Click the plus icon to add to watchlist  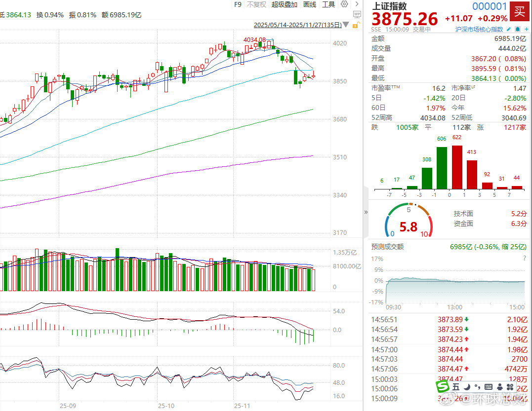(x=527, y=29)
